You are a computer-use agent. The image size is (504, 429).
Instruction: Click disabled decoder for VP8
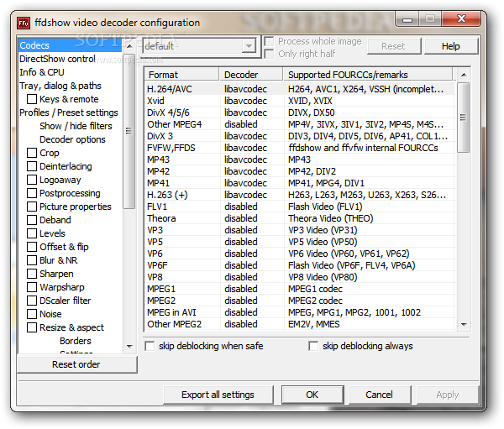click(241, 277)
